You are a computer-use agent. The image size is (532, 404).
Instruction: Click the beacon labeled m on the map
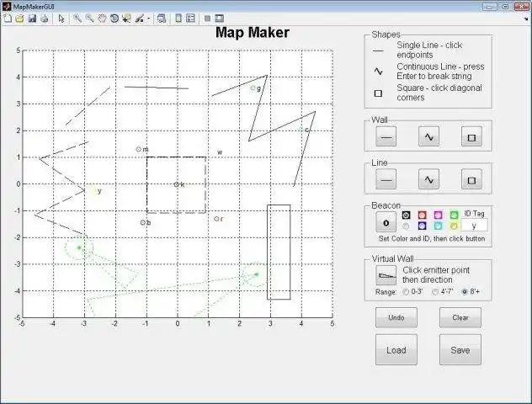tap(138, 149)
